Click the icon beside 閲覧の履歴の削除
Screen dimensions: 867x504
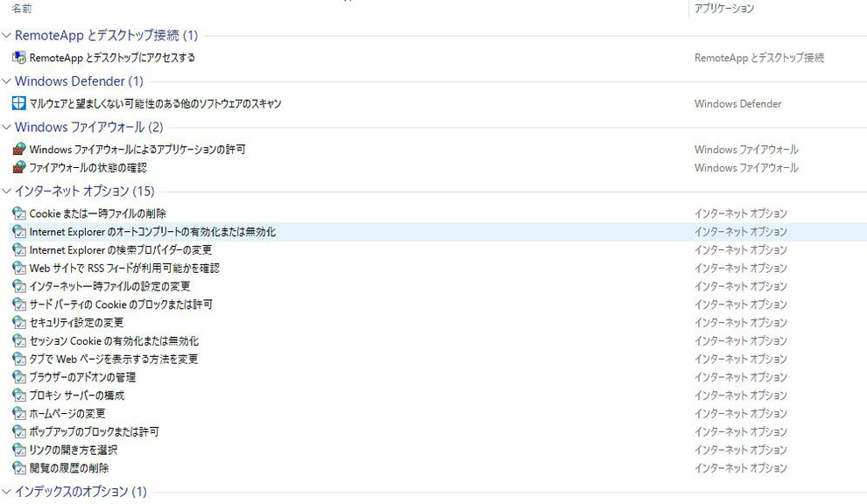point(18,468)
